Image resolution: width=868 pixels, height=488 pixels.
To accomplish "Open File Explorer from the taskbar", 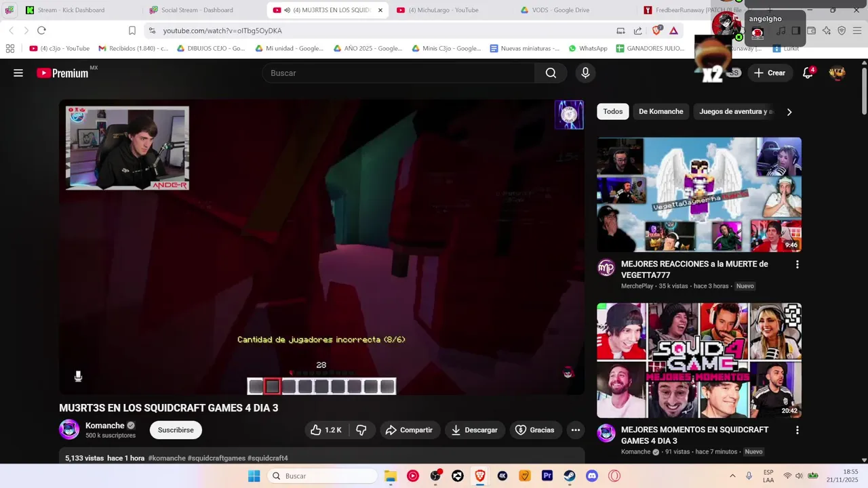I will pyautogui.click(x=391, y=476).
